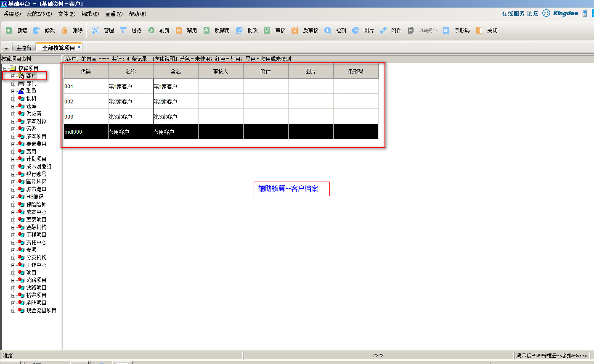
Task: Expand the 部门 tree node
Action: pos(13,84)
